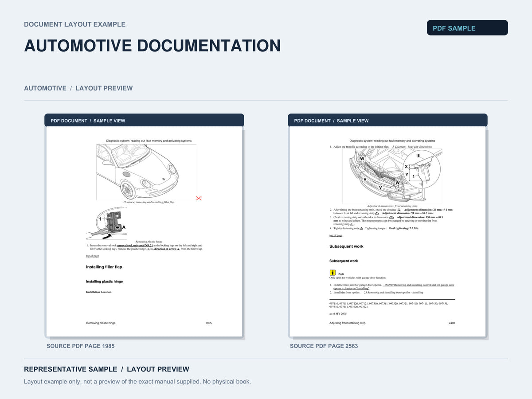Click the left card's PDF DOCUMENT / SAMPLE VIEW header
The height and width of the screenshot is (399, 532).
144,121
